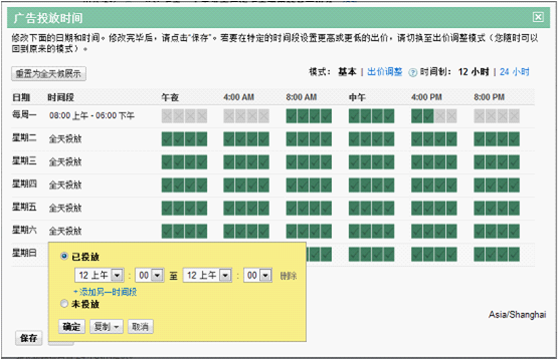559x360 pixels.
Task: Close the 广告投放时间 dialog with the X icon
Action: [538, 17]
